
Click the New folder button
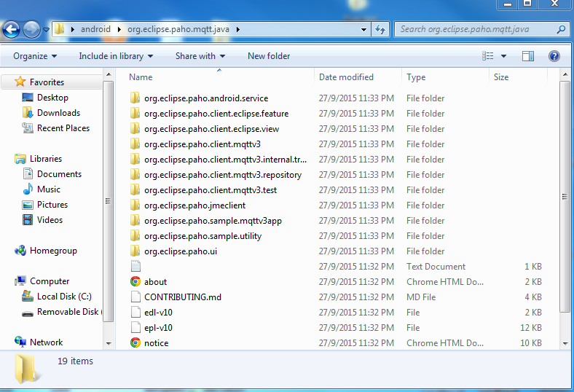(x=269, y=56)
